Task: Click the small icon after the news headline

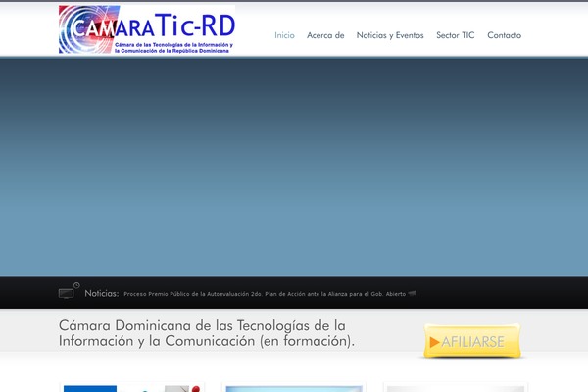Action: pos(413,293)
